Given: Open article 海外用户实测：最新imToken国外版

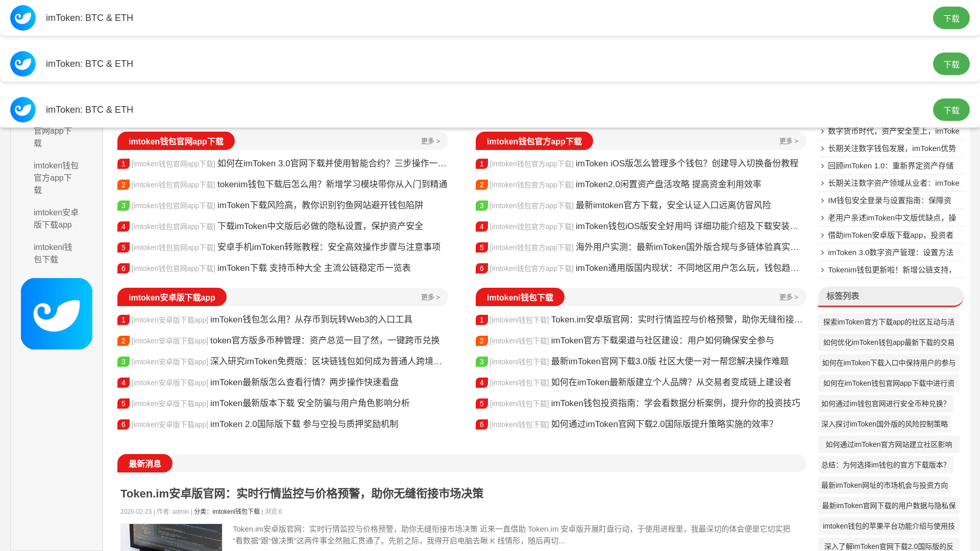Looking at the screenshot, I should coord(687,247).
